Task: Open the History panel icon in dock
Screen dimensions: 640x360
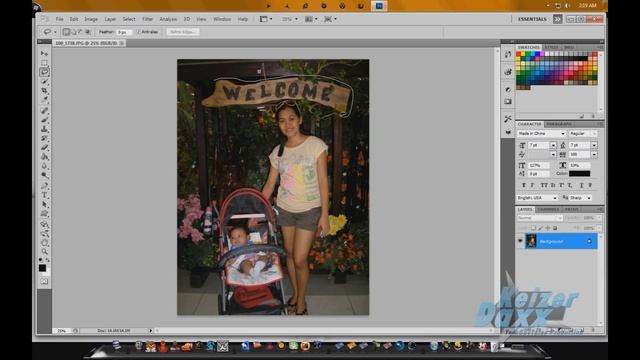Action: point(508,55)
